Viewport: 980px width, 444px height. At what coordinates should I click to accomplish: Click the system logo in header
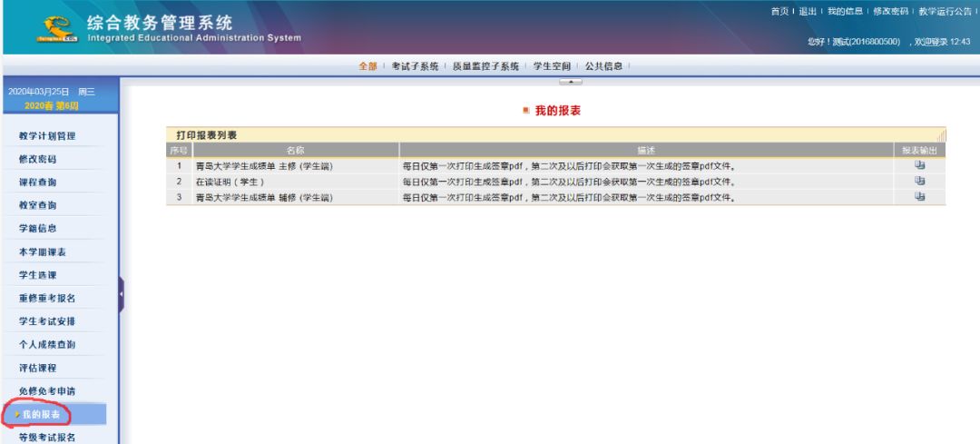57,29
